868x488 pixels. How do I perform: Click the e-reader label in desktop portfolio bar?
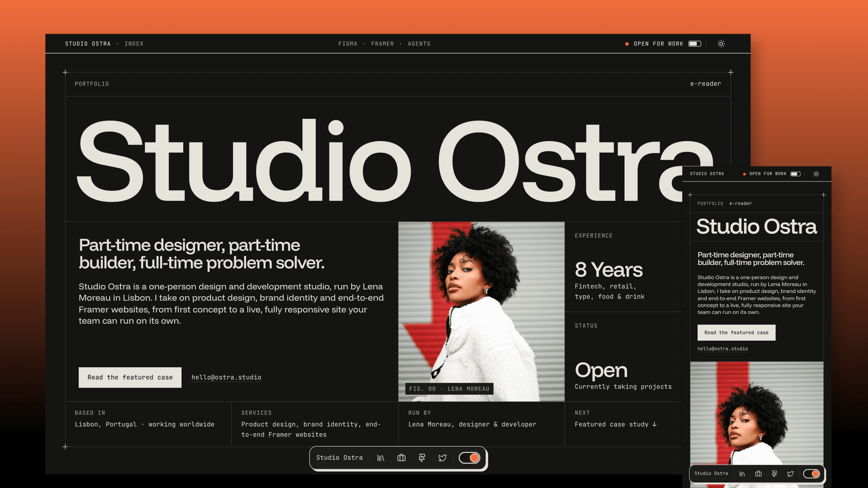pyautogui.click(x=705, y=84)
